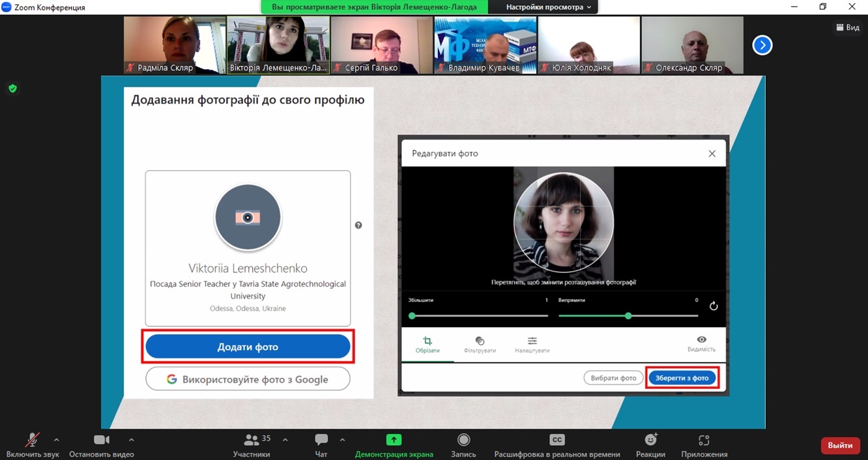This screenshot has width=868, height=460.
Task: Click the Зберегти з фото button
Action: click(682, 378)
